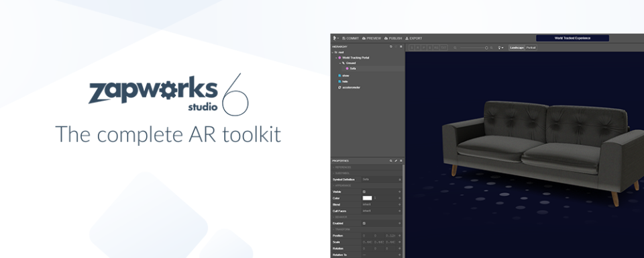Open the lighting bulb dropdown
The width and height of the screenshot is (644, 258).
500,48
